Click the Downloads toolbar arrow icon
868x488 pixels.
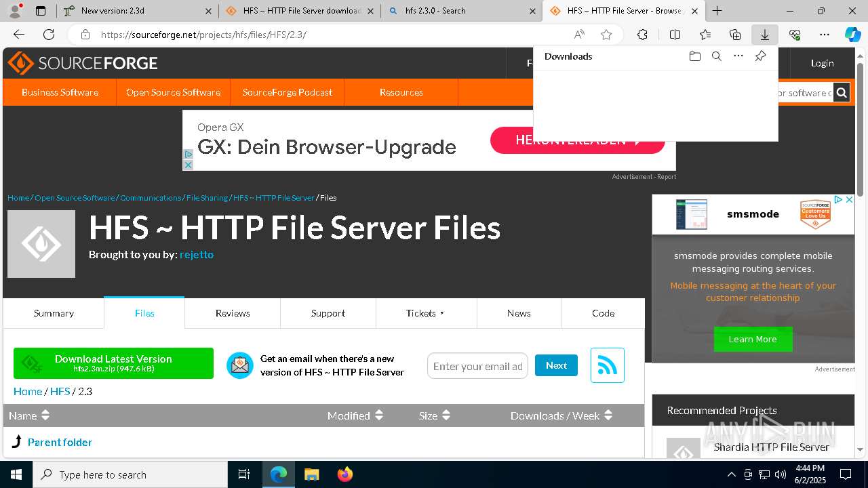click(764, 35)
